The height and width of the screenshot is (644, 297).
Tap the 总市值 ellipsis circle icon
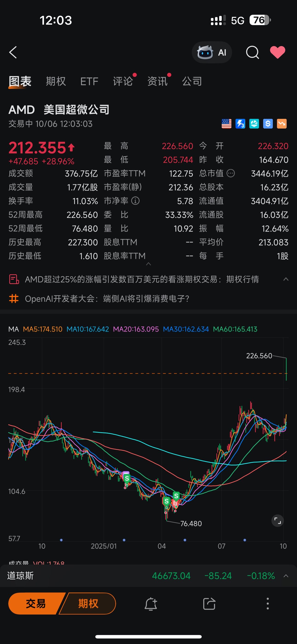(x=230, y=173)
